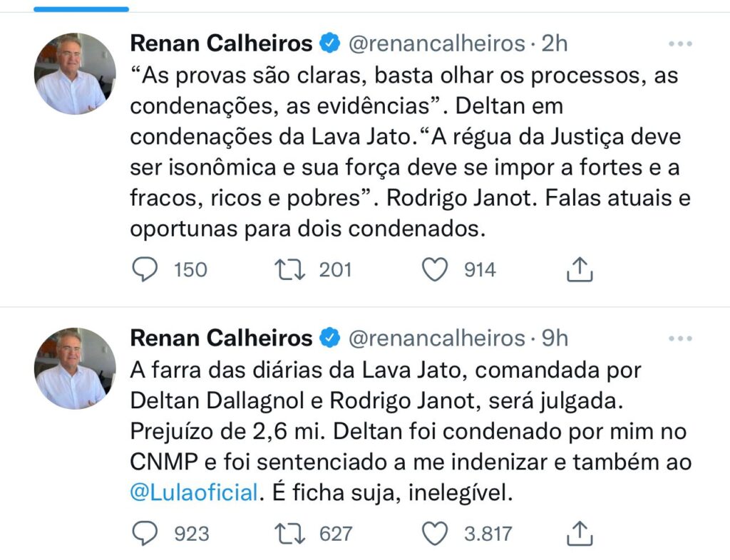Image resolution: width=730 pixels, height=560 pixels.
Task: Open the @Lulaoficial mention link
Action: 192,492
